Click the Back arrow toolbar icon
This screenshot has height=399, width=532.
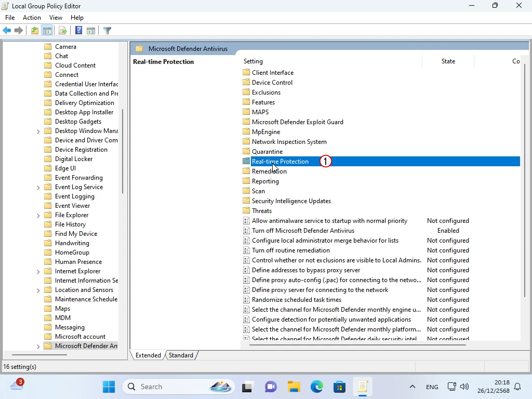7,31
